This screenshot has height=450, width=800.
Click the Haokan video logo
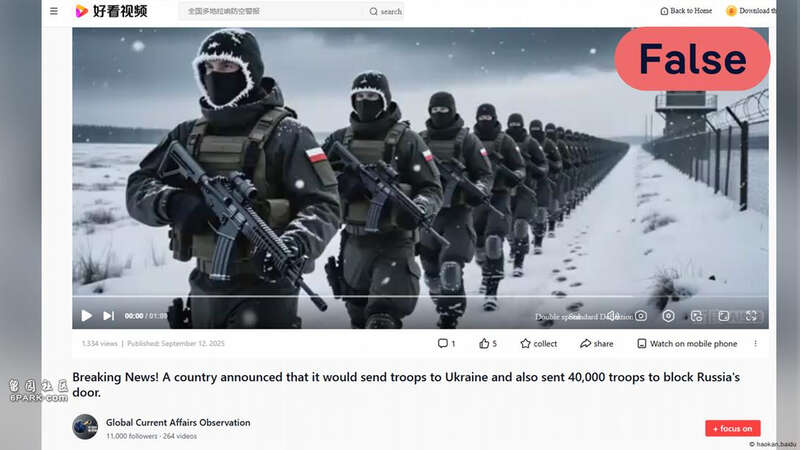[x=111, y=11]
